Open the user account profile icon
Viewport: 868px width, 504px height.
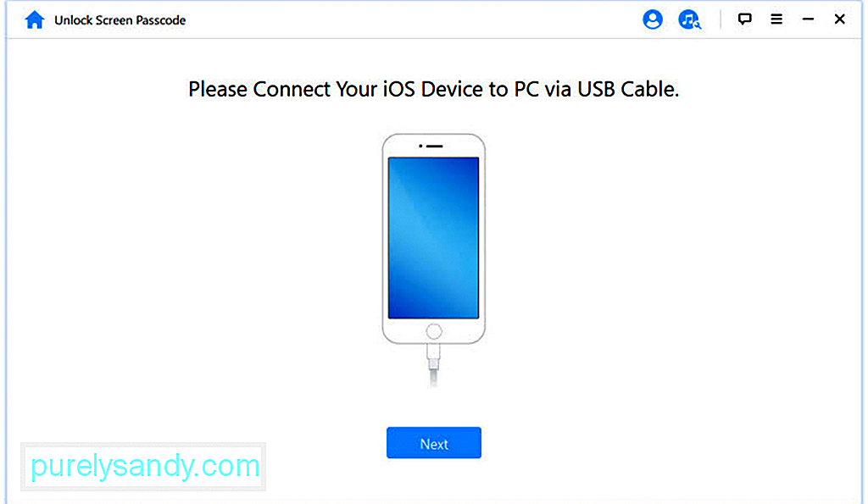click(x=653, y=19)
